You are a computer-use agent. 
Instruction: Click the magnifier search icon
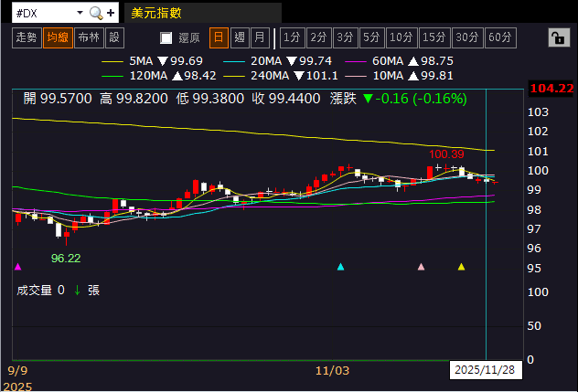(96, 14)
